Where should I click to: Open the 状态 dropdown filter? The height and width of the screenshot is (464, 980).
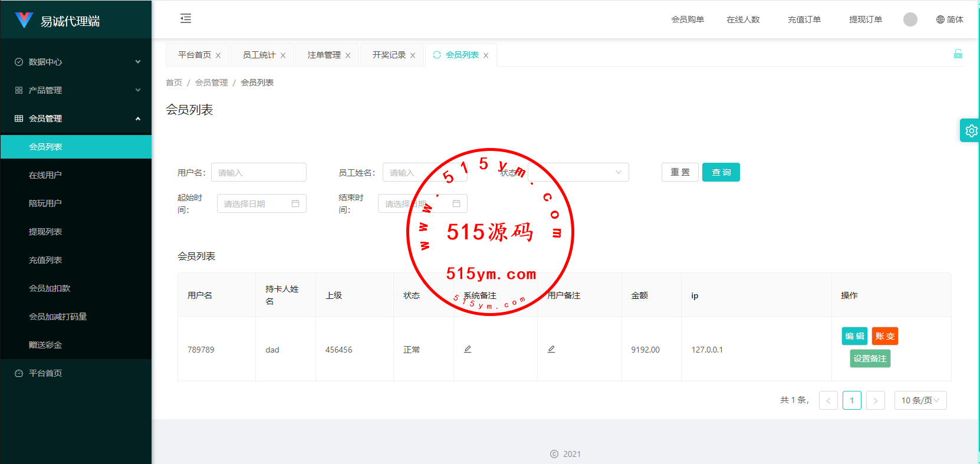pos(578,172)
